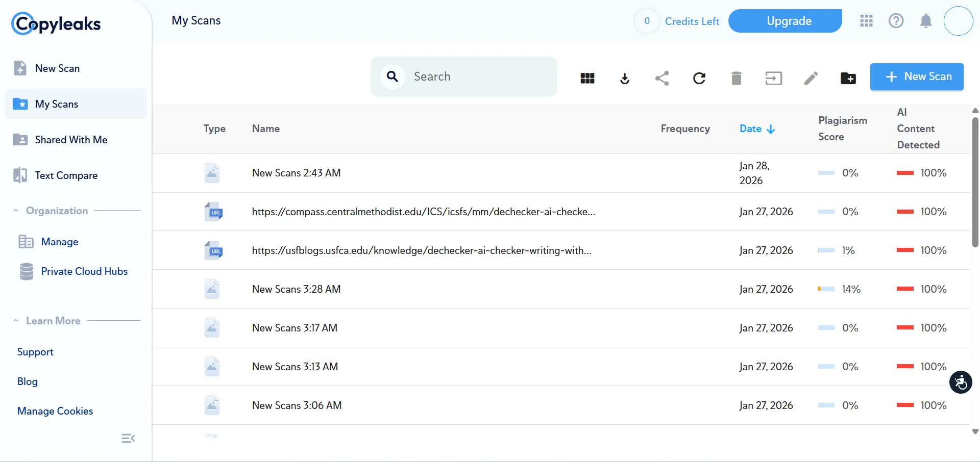
Task: Click the trash delete icon
Action: (736, 78)
